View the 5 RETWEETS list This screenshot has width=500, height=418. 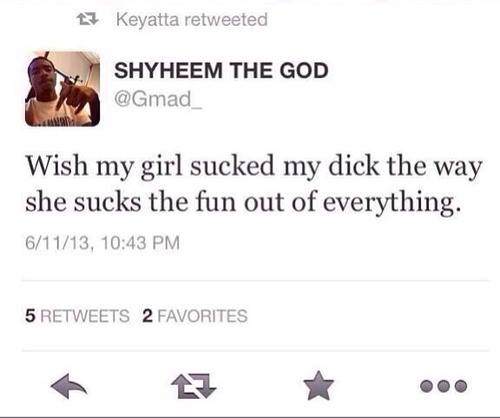(77, 316)
